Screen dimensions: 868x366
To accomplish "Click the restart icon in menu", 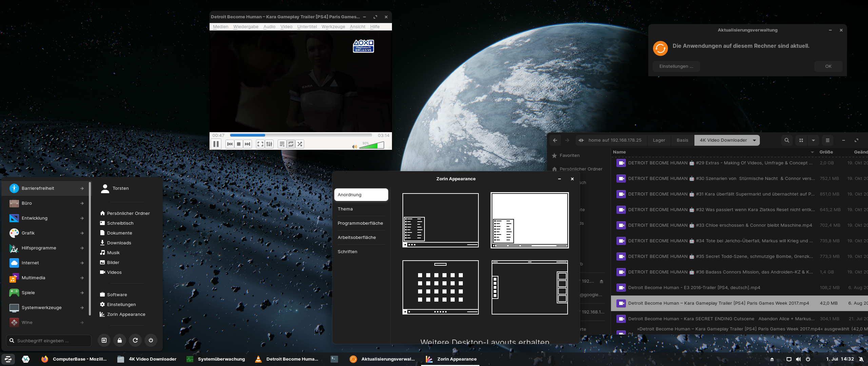I will coord(135,340).
